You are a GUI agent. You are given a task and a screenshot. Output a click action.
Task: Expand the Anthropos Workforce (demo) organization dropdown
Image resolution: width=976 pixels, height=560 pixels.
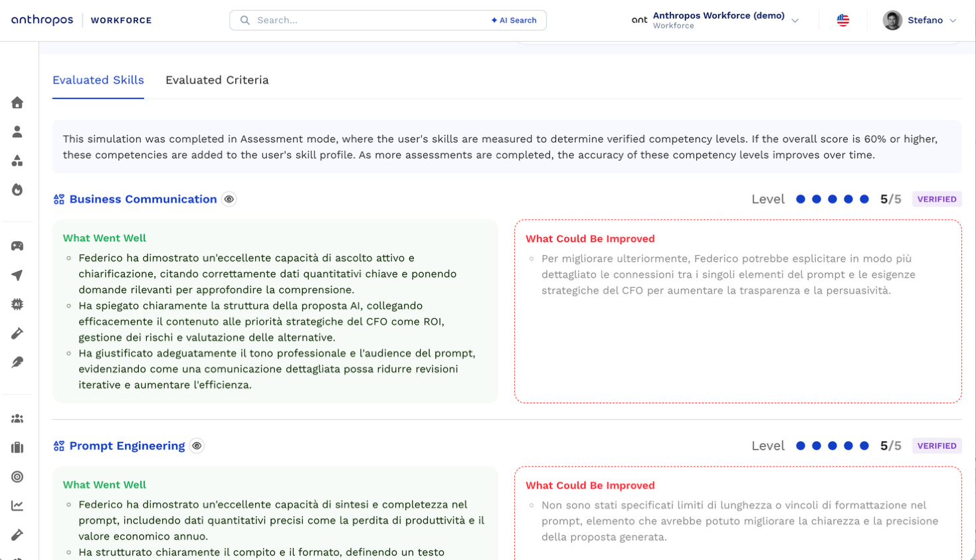pyautogui.click(x=795, y=21)
